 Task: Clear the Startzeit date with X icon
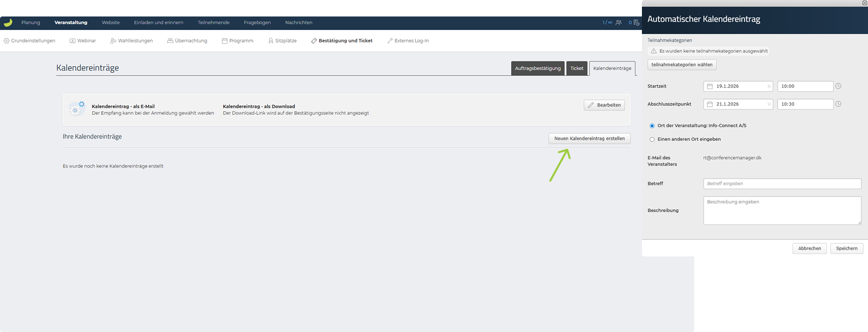pos(769,86)
